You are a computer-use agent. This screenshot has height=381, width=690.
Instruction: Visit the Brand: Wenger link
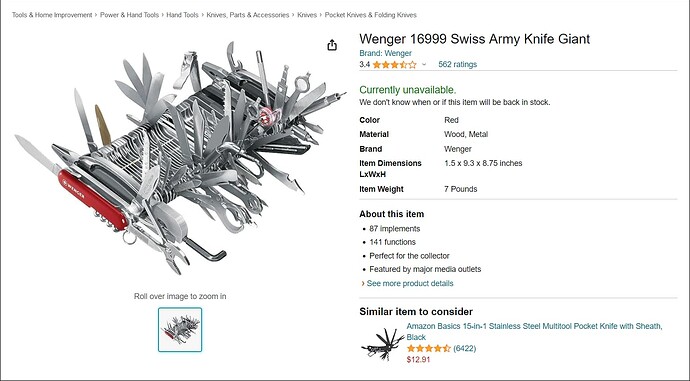(385, 53)
